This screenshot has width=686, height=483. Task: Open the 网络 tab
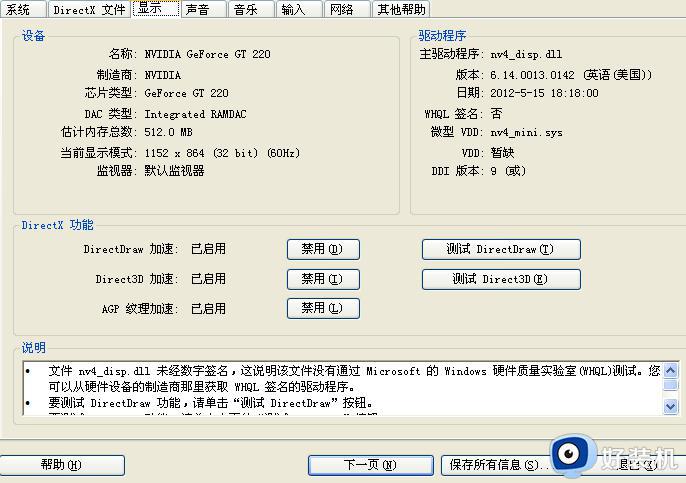coord(347,9)
